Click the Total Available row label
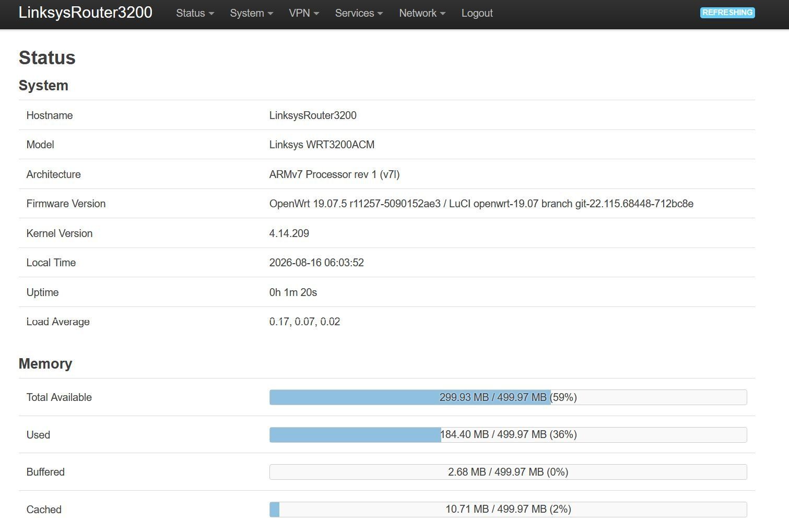 59,397
